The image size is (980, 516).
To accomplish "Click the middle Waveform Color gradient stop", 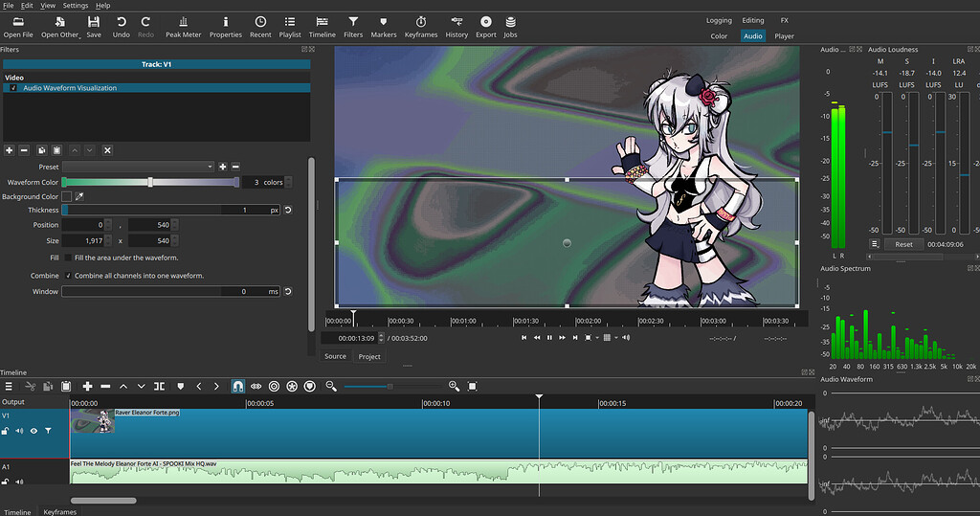I will 150,182.
